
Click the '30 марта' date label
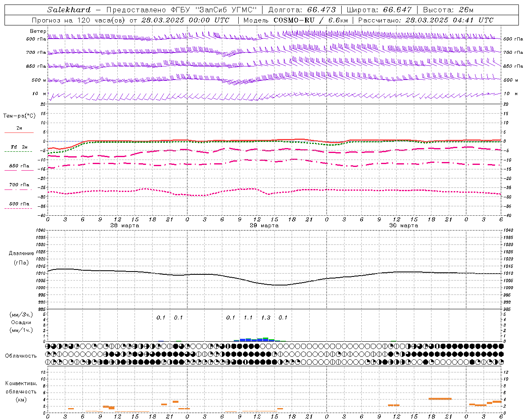[x=404, y=226]
